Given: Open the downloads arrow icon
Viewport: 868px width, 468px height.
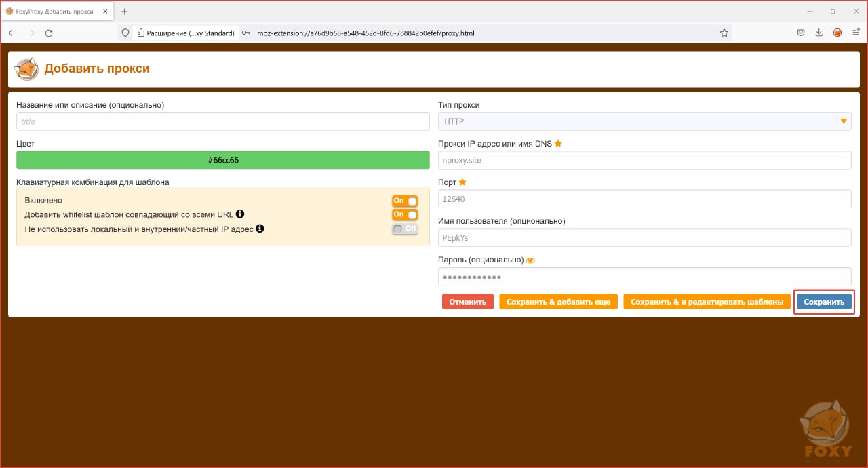Looking at the screenshot, I should (819, 33).
